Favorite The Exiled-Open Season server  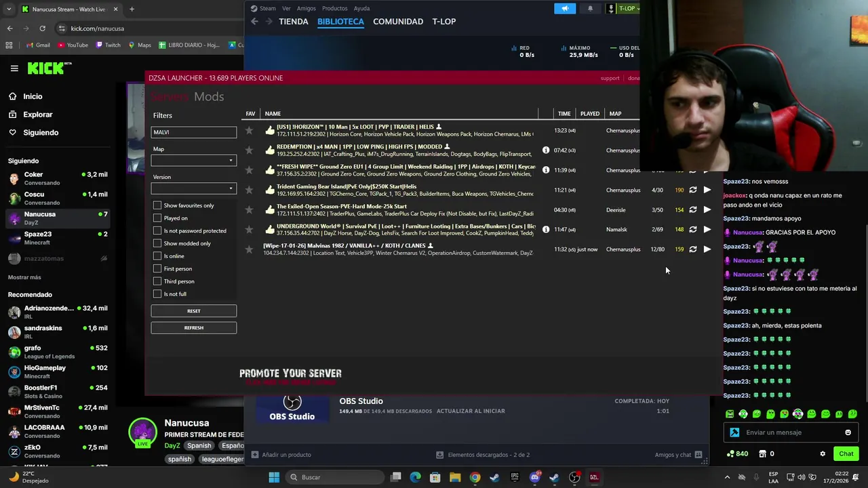249,209
